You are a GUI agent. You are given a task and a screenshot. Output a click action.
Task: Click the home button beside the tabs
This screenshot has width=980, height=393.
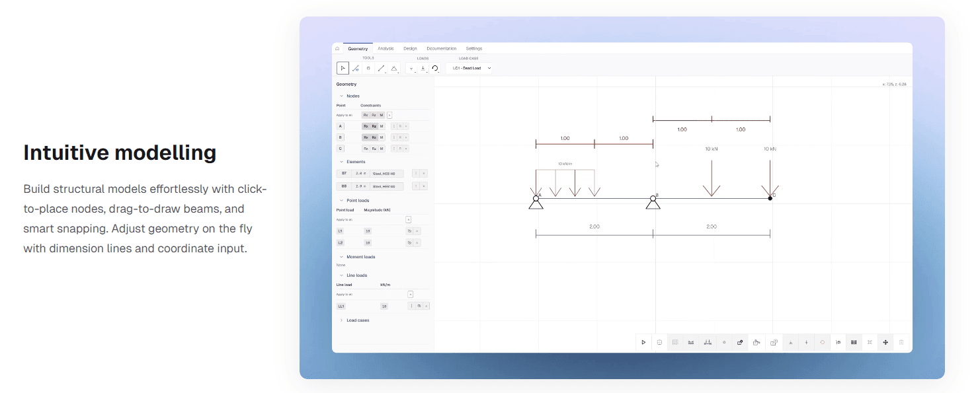(x=337, y=48)
